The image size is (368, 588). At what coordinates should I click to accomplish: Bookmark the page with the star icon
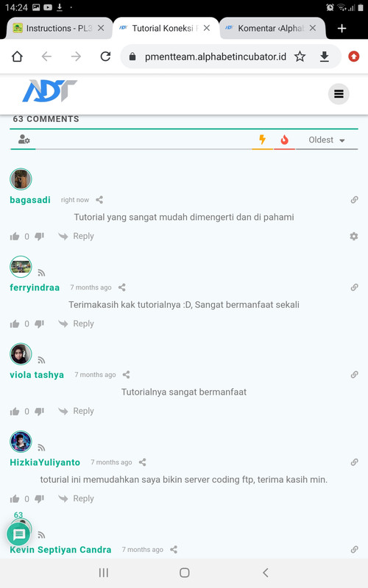pos(300,57)
